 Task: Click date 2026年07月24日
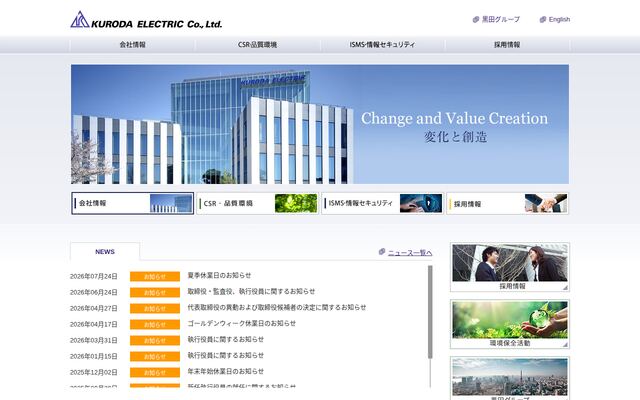pos(93,277)
